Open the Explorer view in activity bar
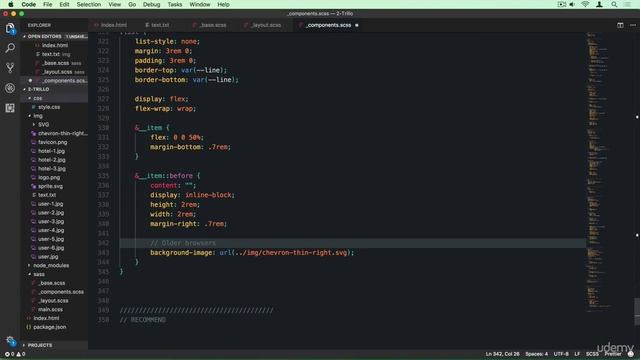This screenshot has width=640, height=360. [x=10, y=29]
